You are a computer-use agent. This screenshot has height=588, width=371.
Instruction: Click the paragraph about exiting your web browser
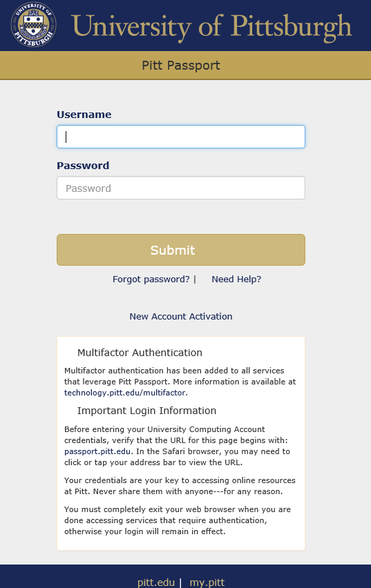tap(178, 520)
